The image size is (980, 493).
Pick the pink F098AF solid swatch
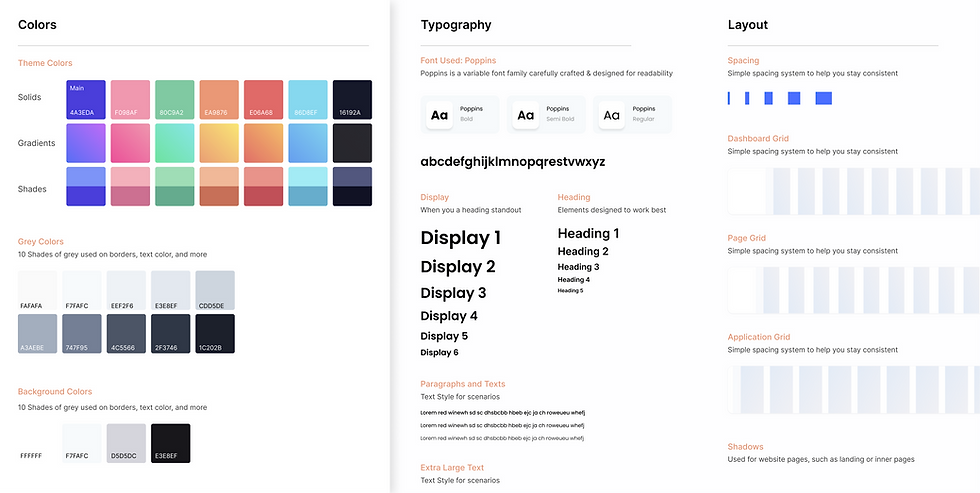point(130,99)
